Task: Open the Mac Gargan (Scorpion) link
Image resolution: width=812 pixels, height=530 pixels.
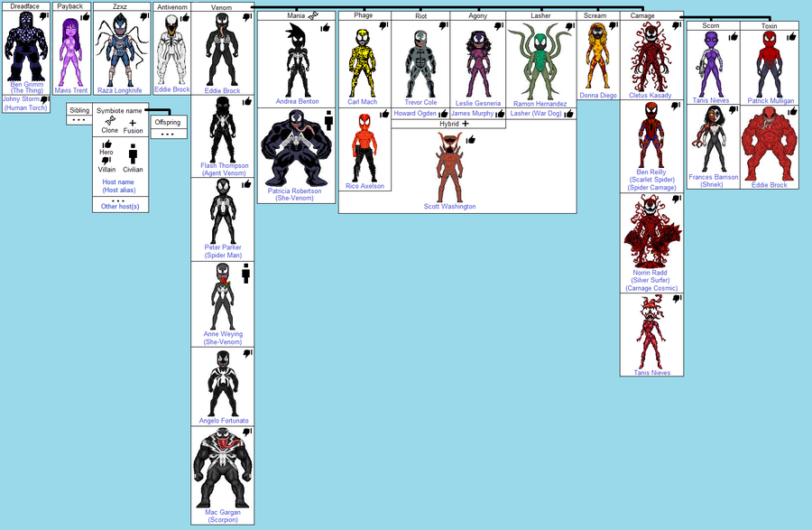Action: coord(223,516)
